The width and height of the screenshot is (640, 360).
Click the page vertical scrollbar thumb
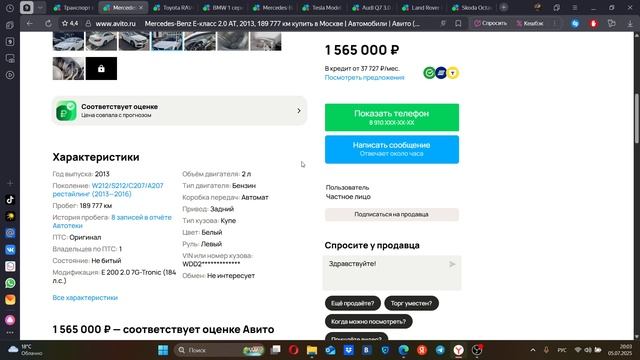pos(636,118)
